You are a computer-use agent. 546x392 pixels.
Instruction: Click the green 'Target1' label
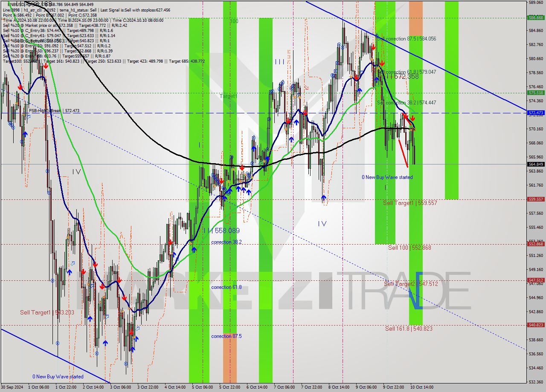click(x=228, y=96)
